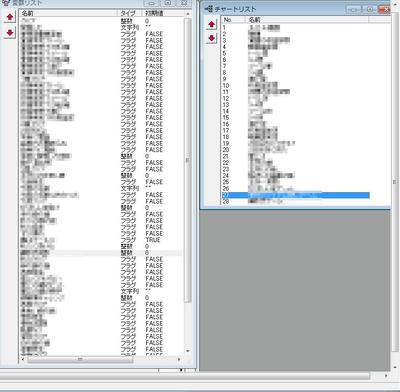Click the red down arrow in チャートリスト window
Viewport: 400px width, 392px height.
(x=211, y=38)
